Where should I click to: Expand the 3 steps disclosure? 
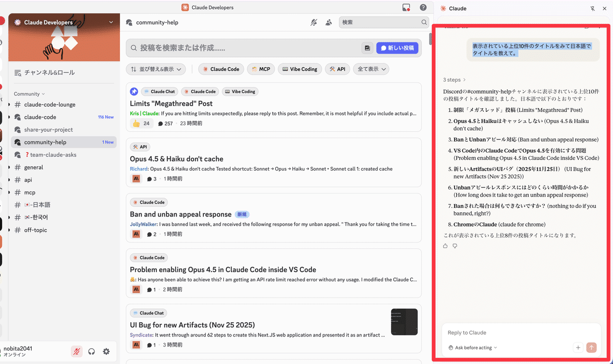pos(454,80)
